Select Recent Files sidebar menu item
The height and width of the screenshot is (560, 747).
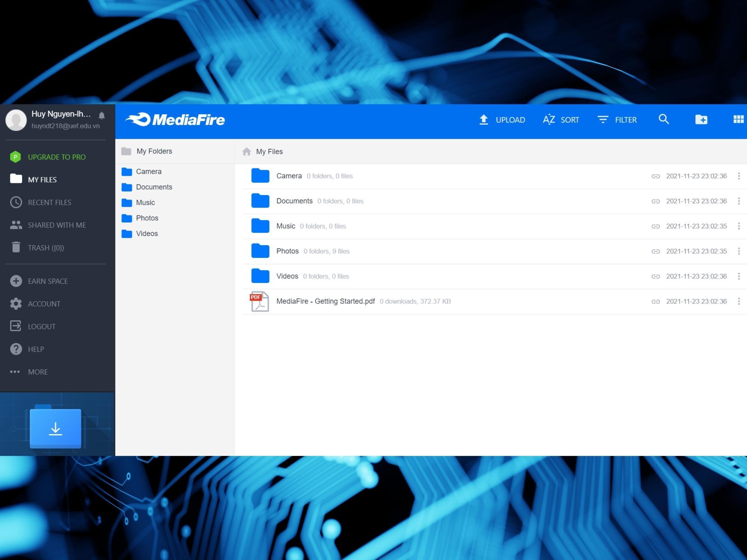point(49,202)
